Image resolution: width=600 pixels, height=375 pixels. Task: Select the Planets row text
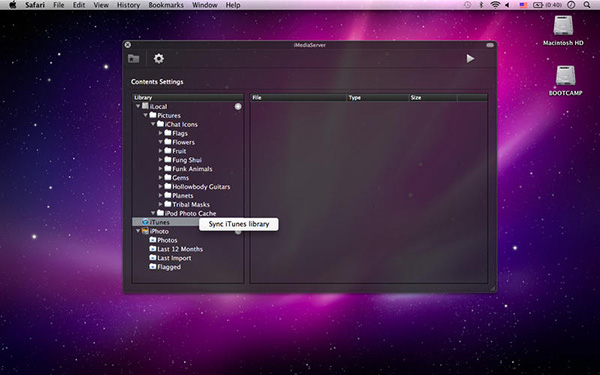(183, 196)
